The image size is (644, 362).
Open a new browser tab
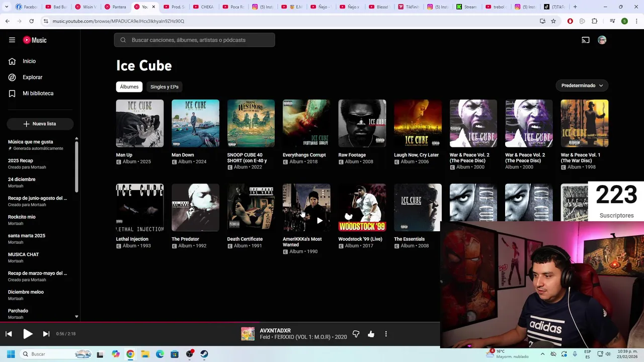pyautogui.click(x=575, y=7)
